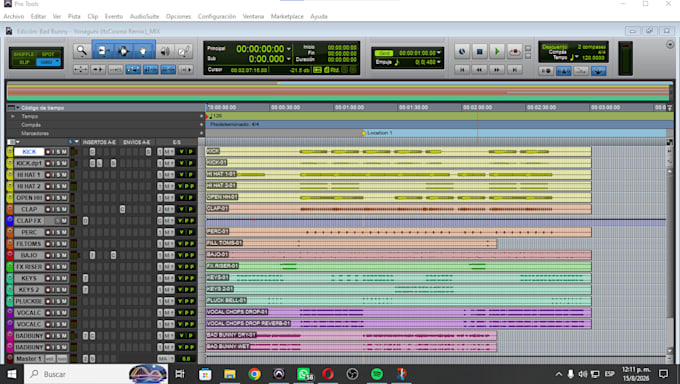Record-enable the KICK track

point(48,152)
